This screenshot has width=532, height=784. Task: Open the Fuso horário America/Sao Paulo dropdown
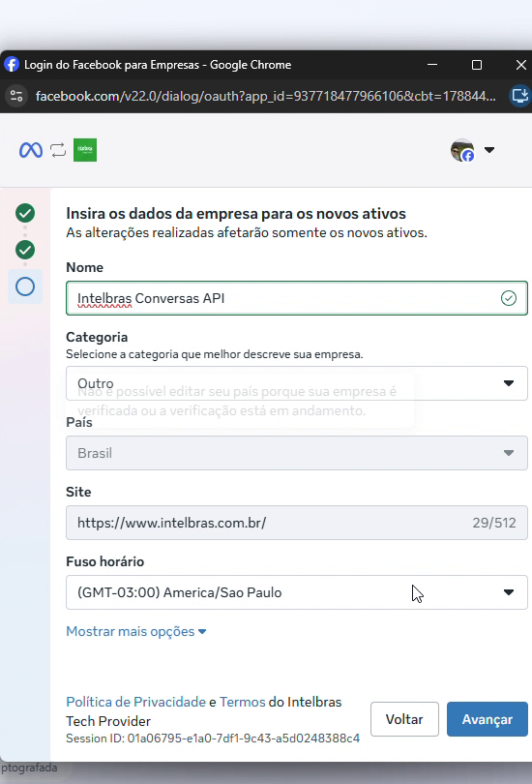pos(297,592)
